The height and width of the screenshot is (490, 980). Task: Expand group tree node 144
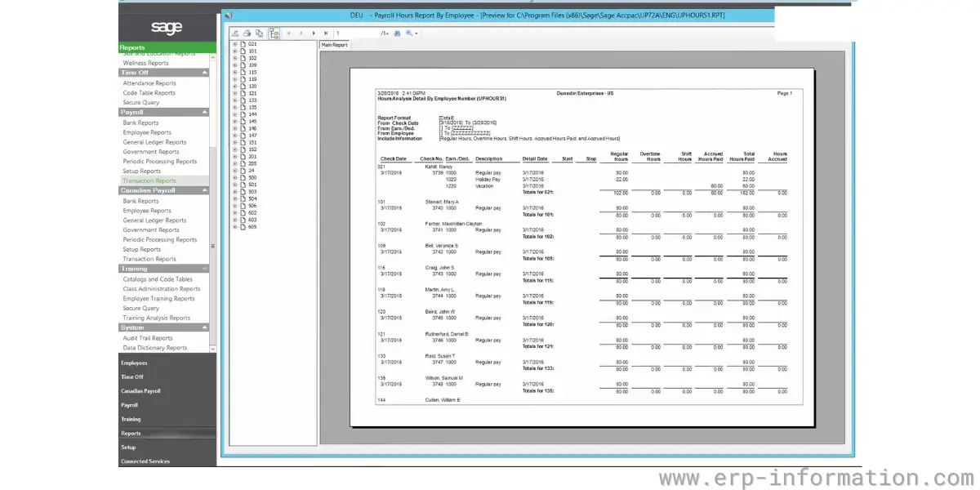(x=234, y=114)
